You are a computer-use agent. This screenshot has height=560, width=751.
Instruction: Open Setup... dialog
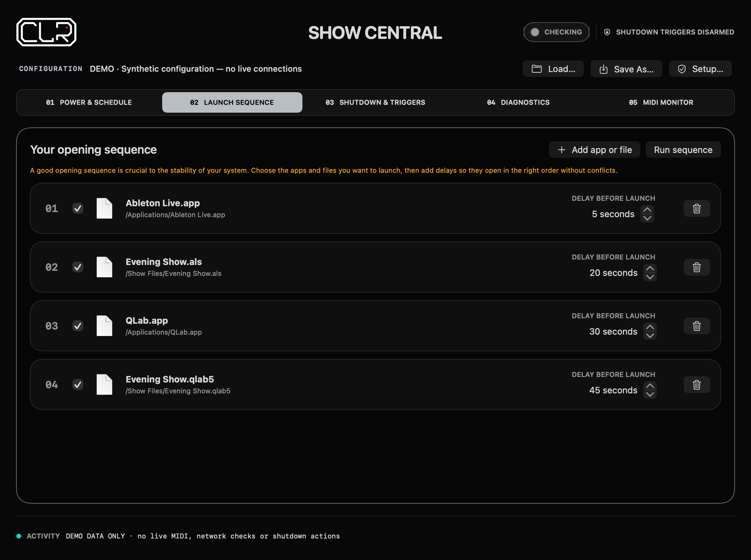pos(700,69)
